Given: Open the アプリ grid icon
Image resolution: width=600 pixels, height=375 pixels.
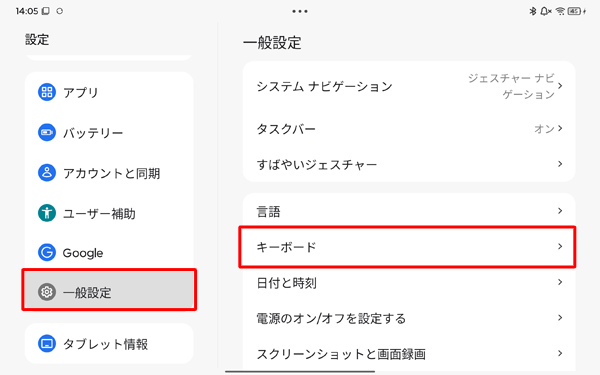Looking at the screenshot, I should (x=47, y=92).
